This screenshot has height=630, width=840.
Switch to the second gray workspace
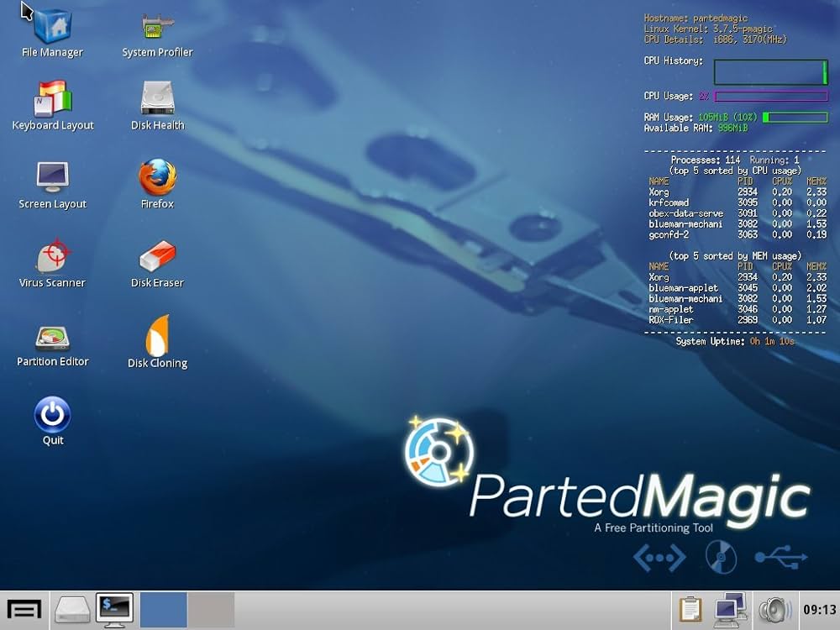[x=211, y=610]
